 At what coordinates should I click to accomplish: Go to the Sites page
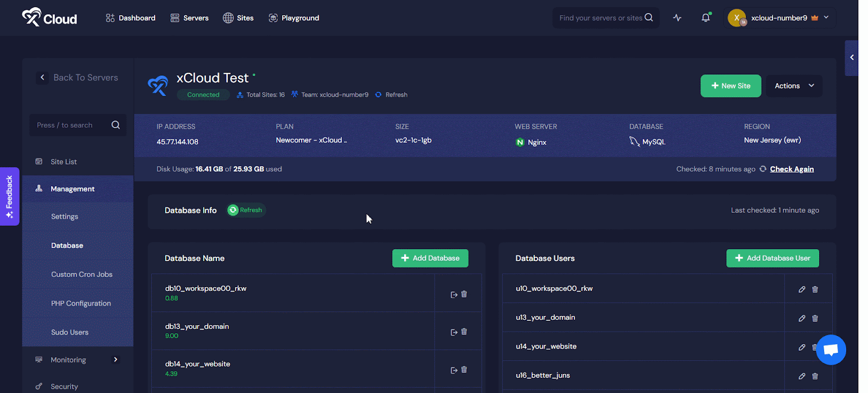[x=238, y=18]
